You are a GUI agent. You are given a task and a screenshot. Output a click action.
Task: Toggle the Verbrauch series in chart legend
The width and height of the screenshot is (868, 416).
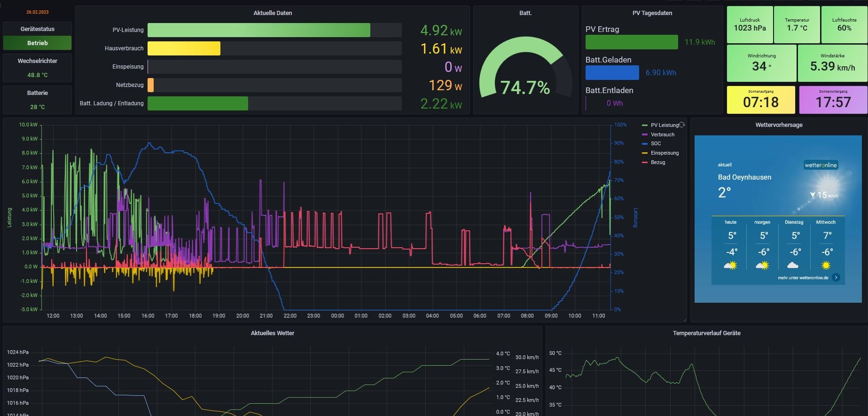pos(662,134)
